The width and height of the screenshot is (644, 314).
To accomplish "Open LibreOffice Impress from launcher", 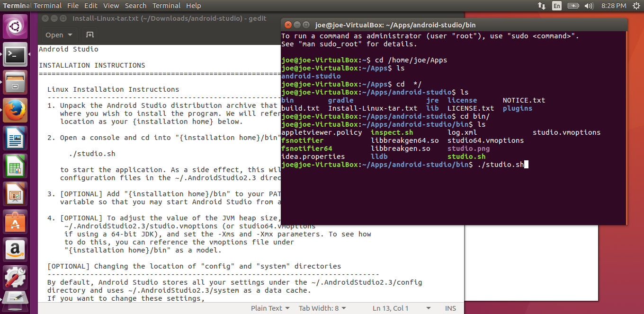I will (16, 194).
